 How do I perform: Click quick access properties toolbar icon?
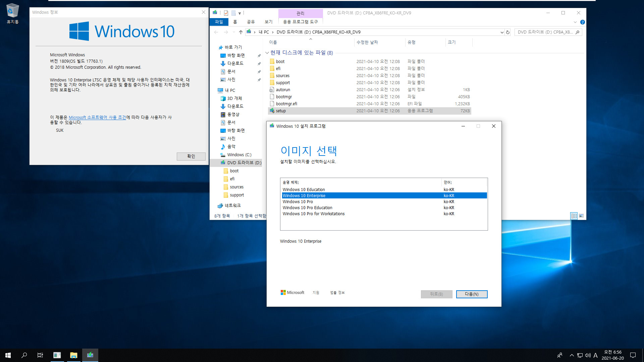226,13
